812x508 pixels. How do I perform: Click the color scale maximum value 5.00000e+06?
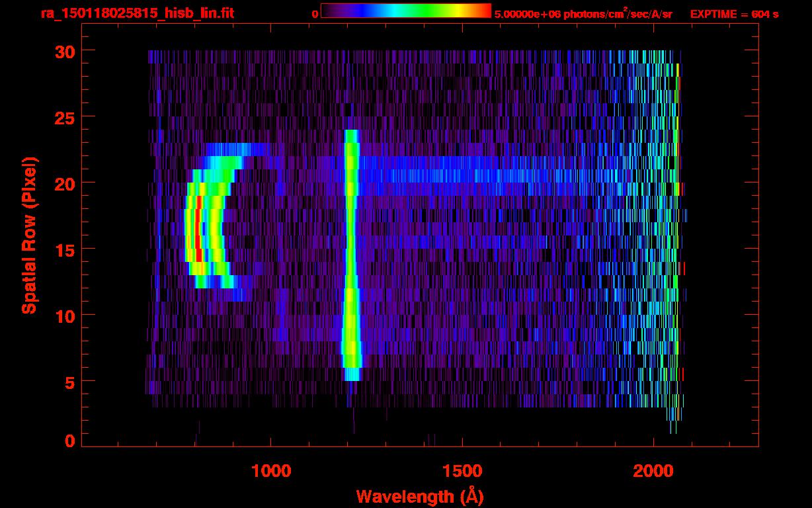coord(527,15)
